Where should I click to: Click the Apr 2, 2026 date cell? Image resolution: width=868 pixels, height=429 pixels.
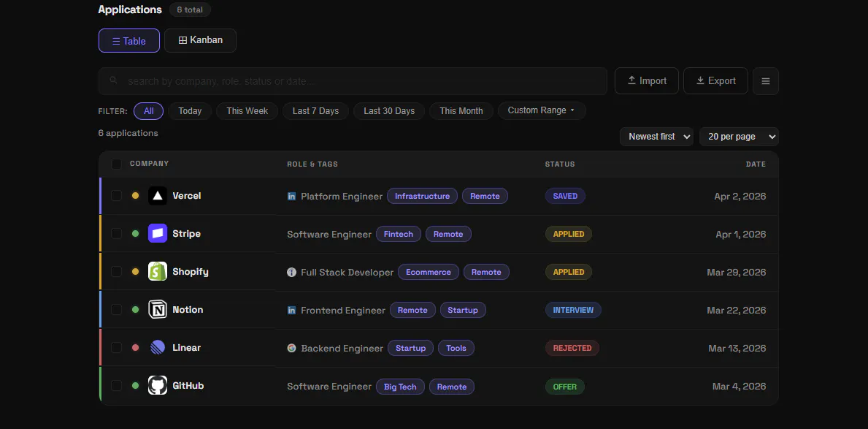point(740,196)
